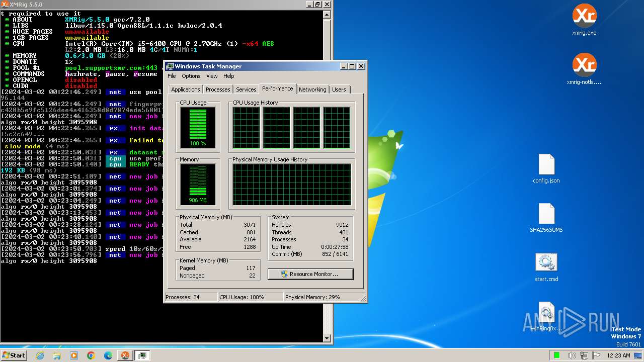Open the network tray icon

coord(584,355)
